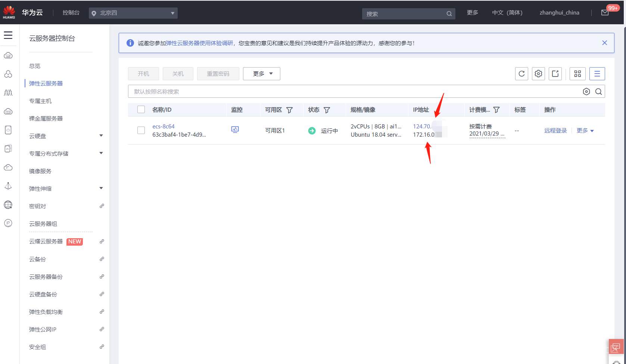
Task: Open the 更多 actions dropdown button
Action: point(262,74)
